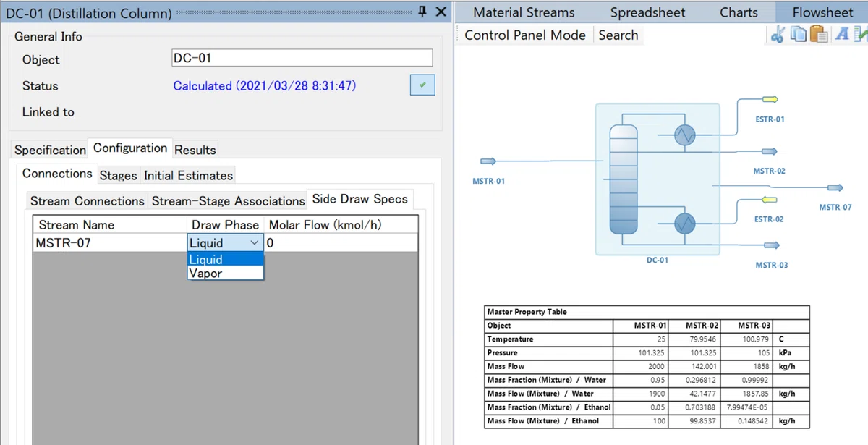Image resolution: width=868 pixels, height=445 pixels.
Task: Click the green checkmark status button
Action: pos(422,85)
